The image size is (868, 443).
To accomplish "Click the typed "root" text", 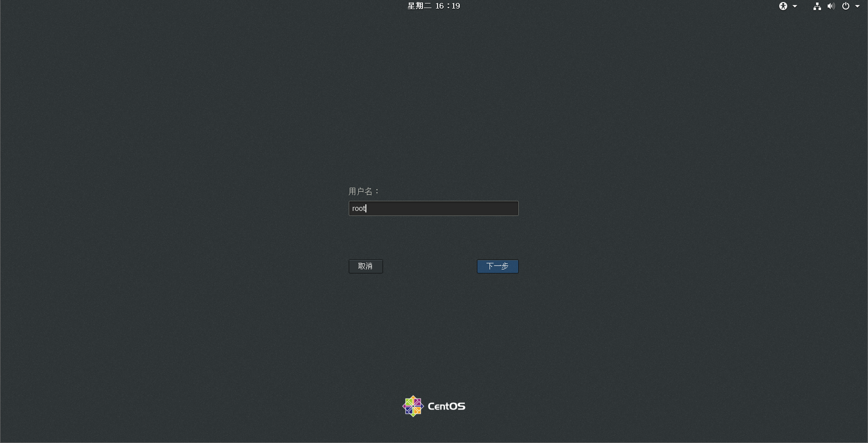I will pyautogui.click(x=358, y=208).
